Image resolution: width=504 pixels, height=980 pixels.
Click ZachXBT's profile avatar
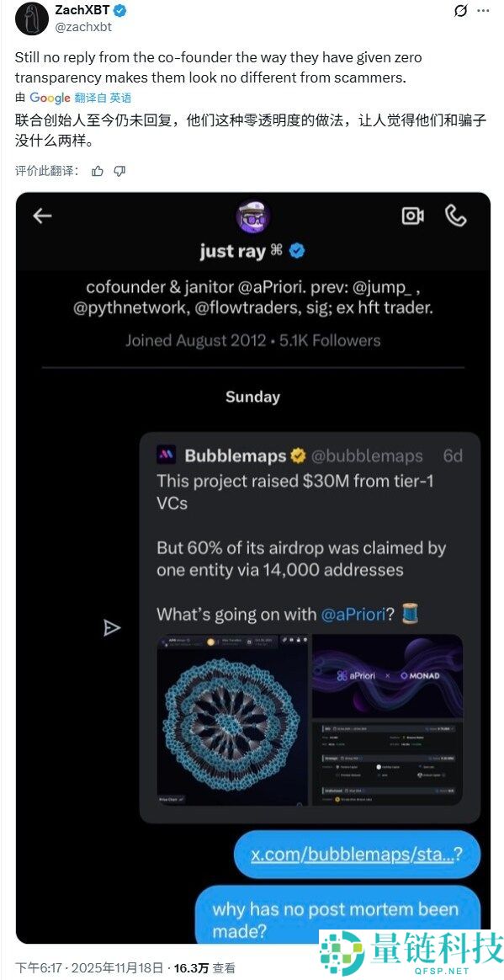[31, 19]
